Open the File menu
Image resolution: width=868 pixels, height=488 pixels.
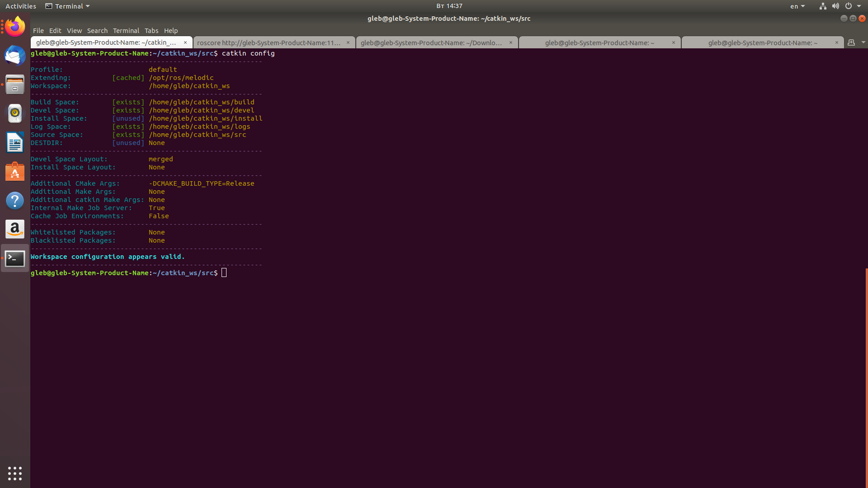pyautogui.click(x=38, y=31)
